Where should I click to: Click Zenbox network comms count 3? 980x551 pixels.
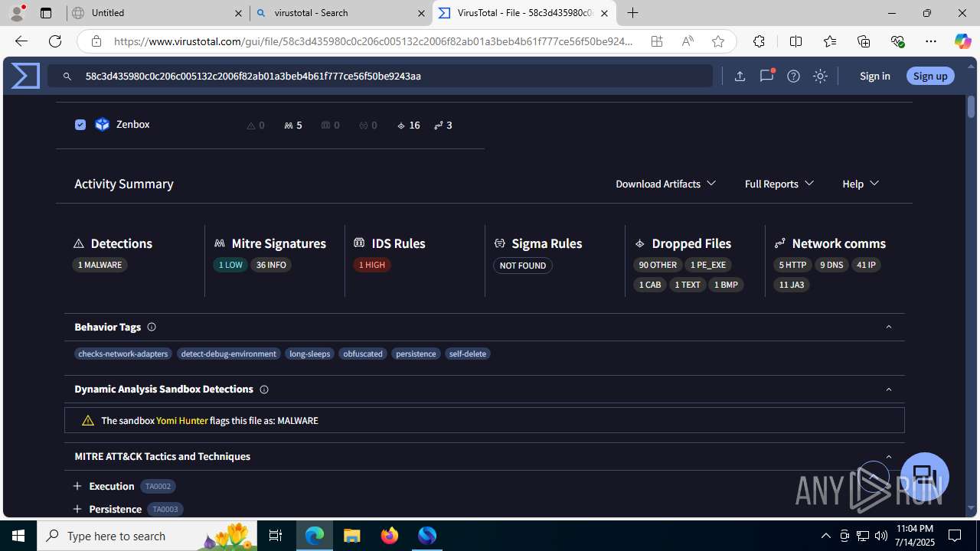[x=443, y=125]
